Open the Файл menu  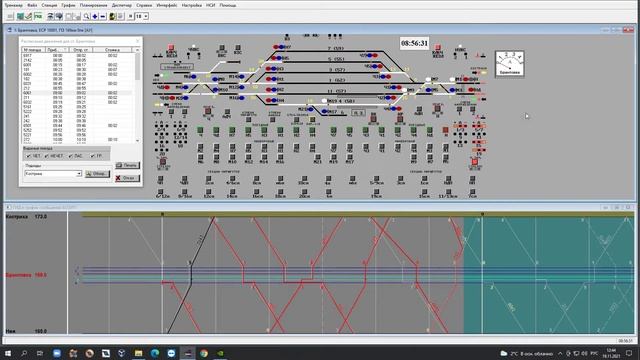[x=32, y=5]
